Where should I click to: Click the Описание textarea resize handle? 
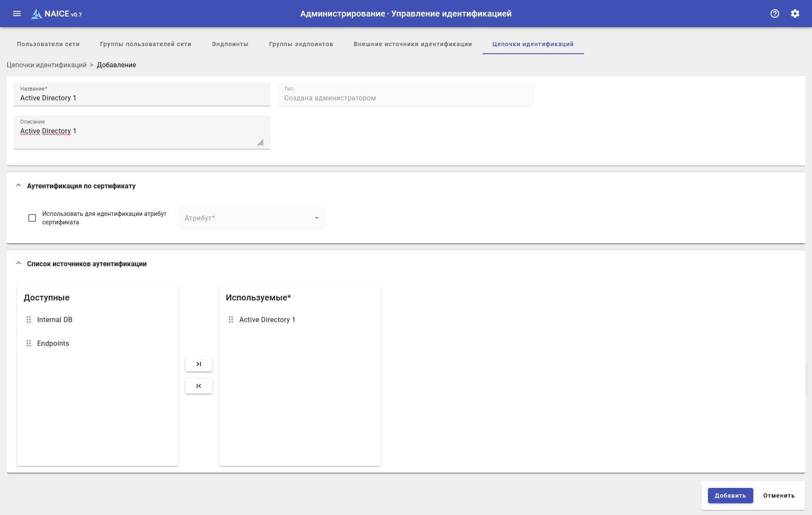pyautogui.click(x=261, y=143)
